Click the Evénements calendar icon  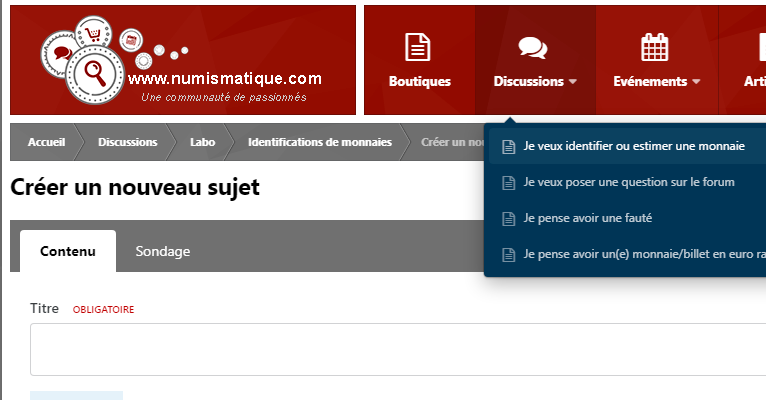654,47
